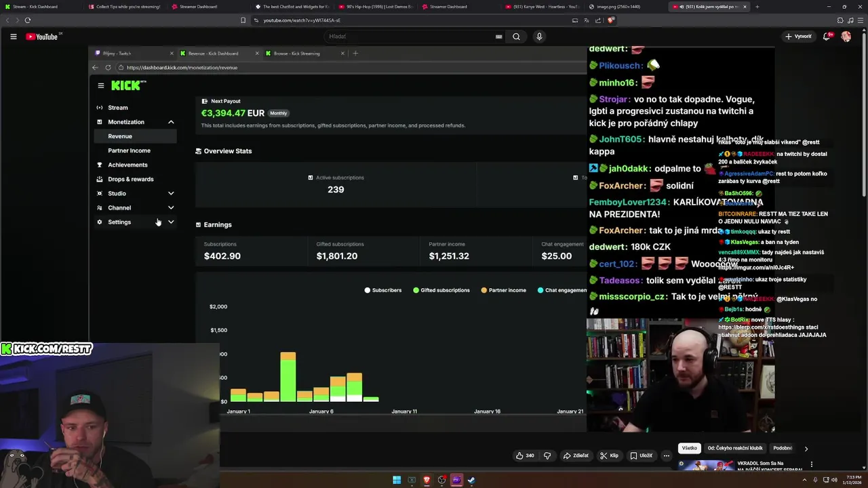The image size is (868, 488).
Task: Reload the page in the browser toolbar
Action: pyautogui.click(x=27, y=20)
